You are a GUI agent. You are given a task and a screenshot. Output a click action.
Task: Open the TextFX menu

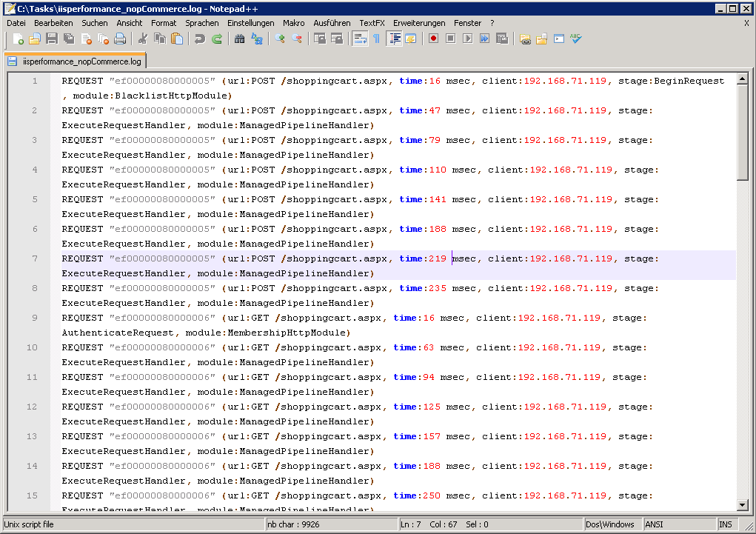click(x=372, y=23)
